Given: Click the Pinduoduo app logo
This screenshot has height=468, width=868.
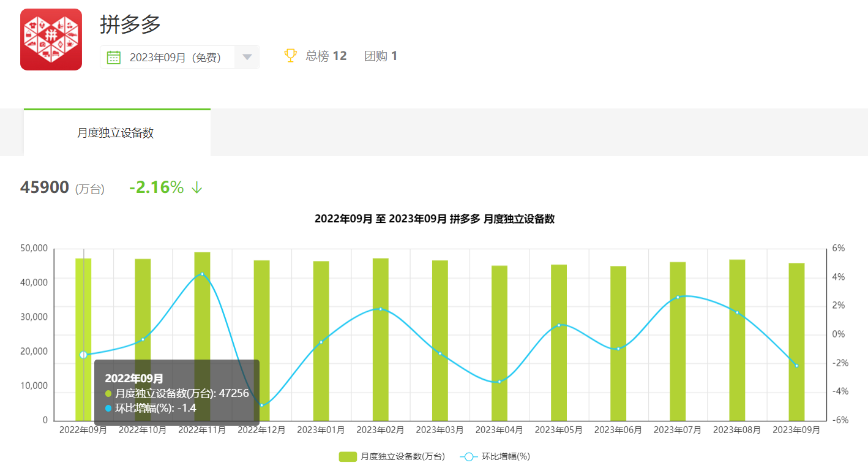Looking at the screenshot, I should tap(51, 39).
